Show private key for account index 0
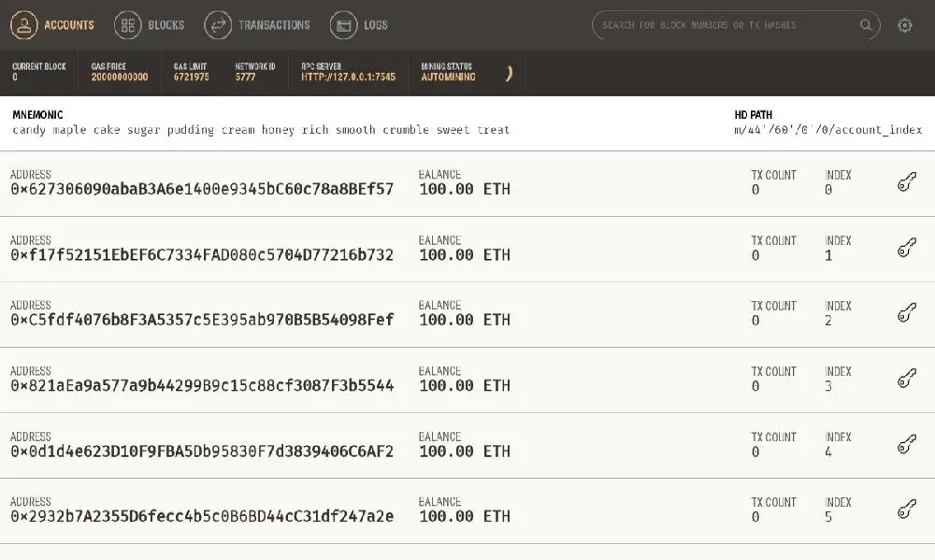 click(x=905, y=183)
